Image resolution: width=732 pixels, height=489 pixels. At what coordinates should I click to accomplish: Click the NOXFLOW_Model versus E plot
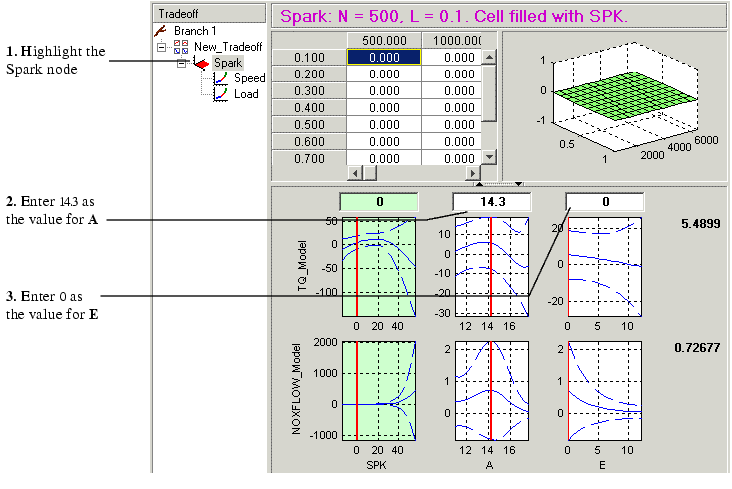pyautogui.click(x=605, y=391)
